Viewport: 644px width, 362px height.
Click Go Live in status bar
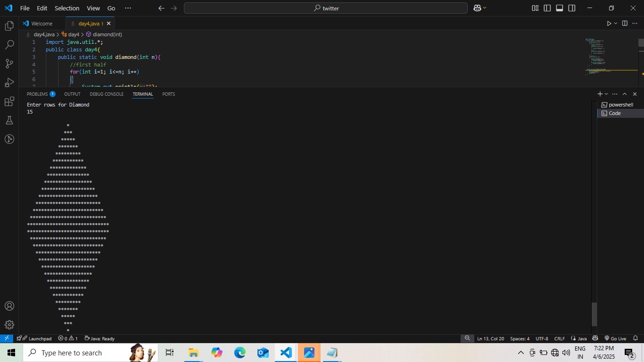tap(615, 338)
